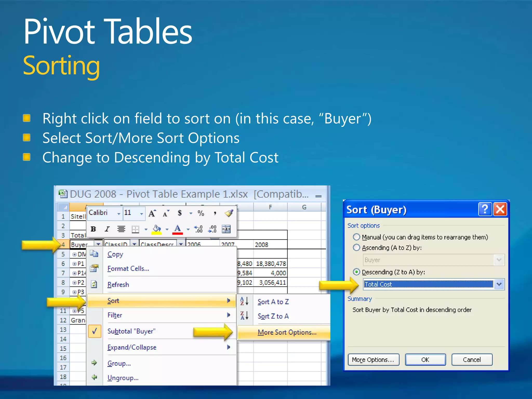532x399 pixels.
Task: Click the OK button in Sort dialog
Action: [425, 360]
